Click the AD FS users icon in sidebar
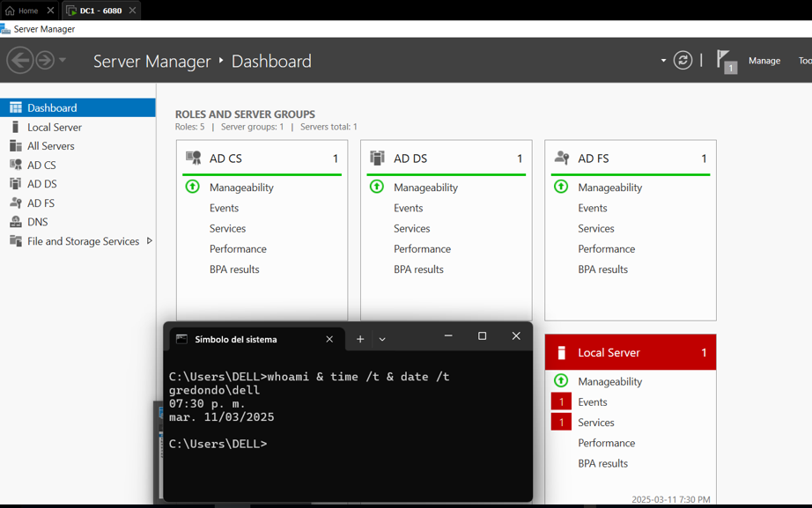This screenshot has height=508, width=812. [16, 203]
